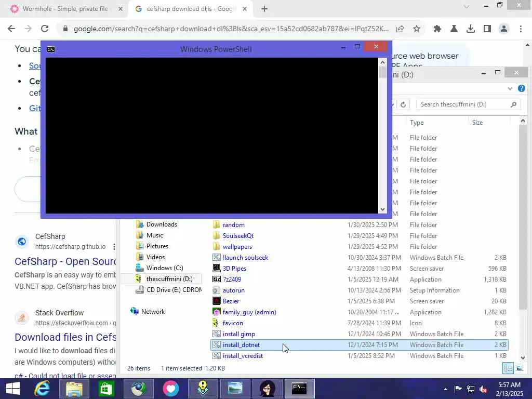
Task: Open Windows Start button
Action: click(13, 389)
